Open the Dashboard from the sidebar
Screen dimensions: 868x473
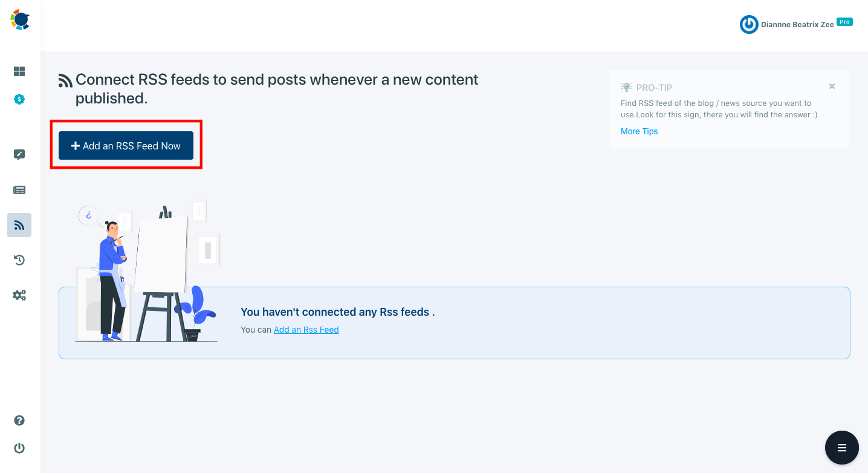tap(19, 71)
